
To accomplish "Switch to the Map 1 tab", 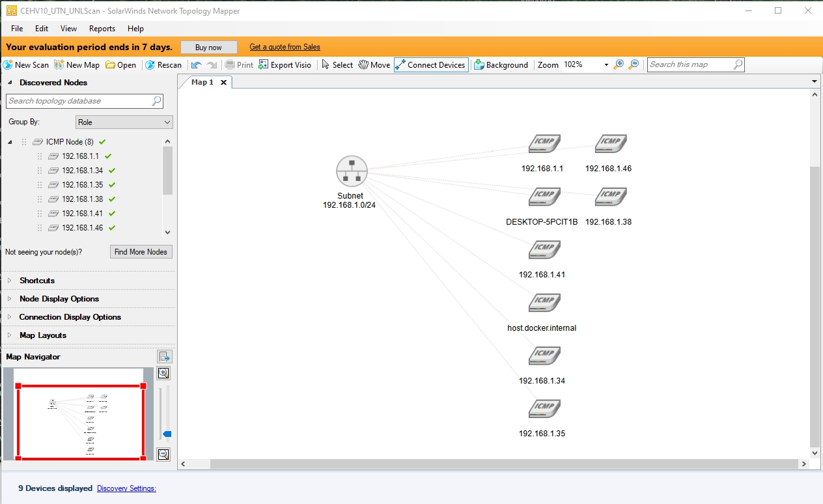I will [202, 82].
